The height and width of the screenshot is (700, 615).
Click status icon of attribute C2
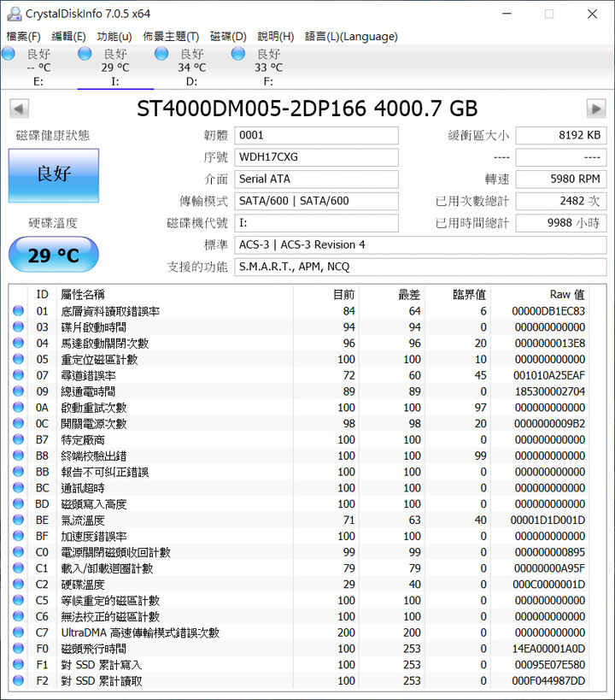18,584
